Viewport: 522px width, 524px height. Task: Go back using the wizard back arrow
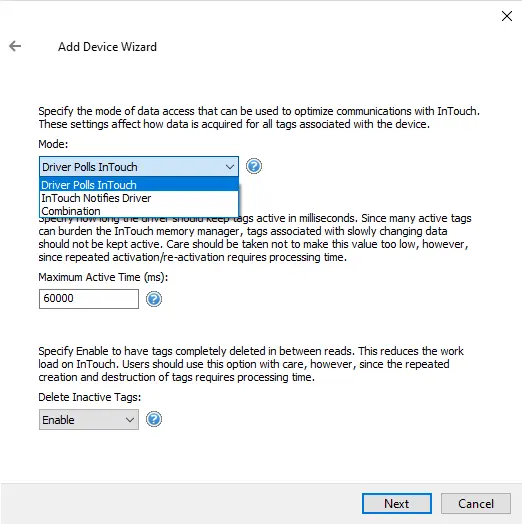click(x=15, y=46)
